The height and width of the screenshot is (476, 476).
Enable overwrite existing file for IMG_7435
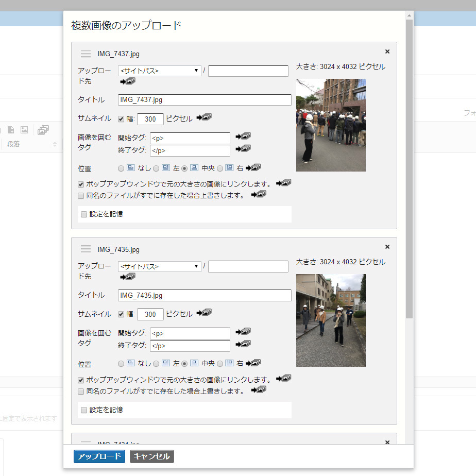(x=81, y=392)
